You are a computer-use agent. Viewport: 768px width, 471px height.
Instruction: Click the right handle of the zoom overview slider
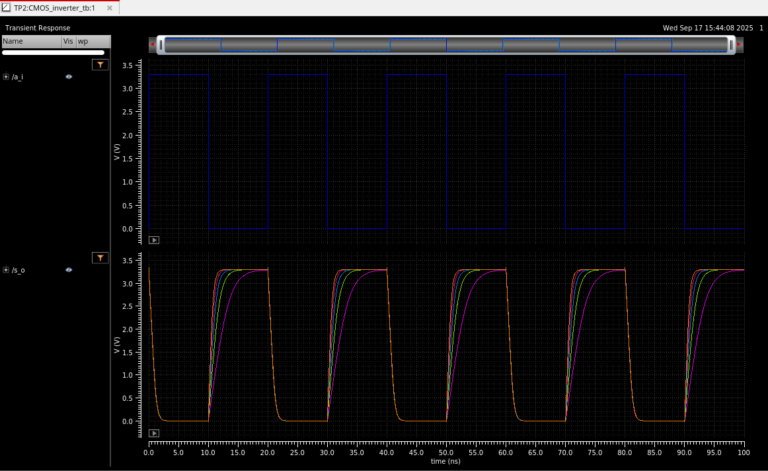point(732,45)
